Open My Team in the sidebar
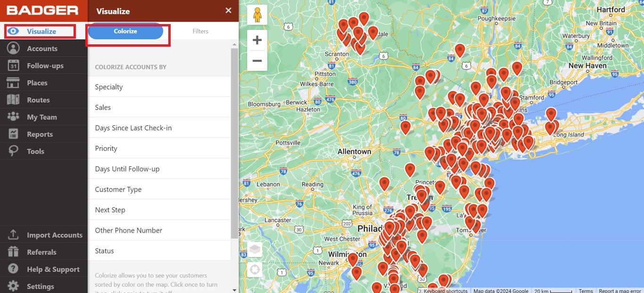This screenshot has height=293, width=644. point(44,117)
